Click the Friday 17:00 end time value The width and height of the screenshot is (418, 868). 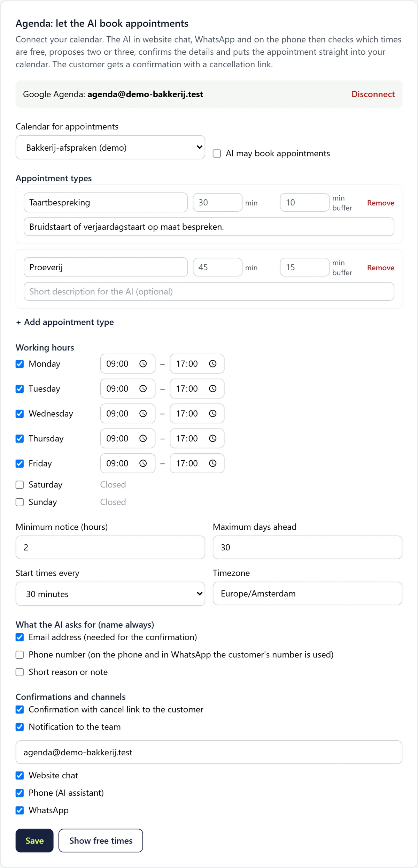[x=187, y=463]
